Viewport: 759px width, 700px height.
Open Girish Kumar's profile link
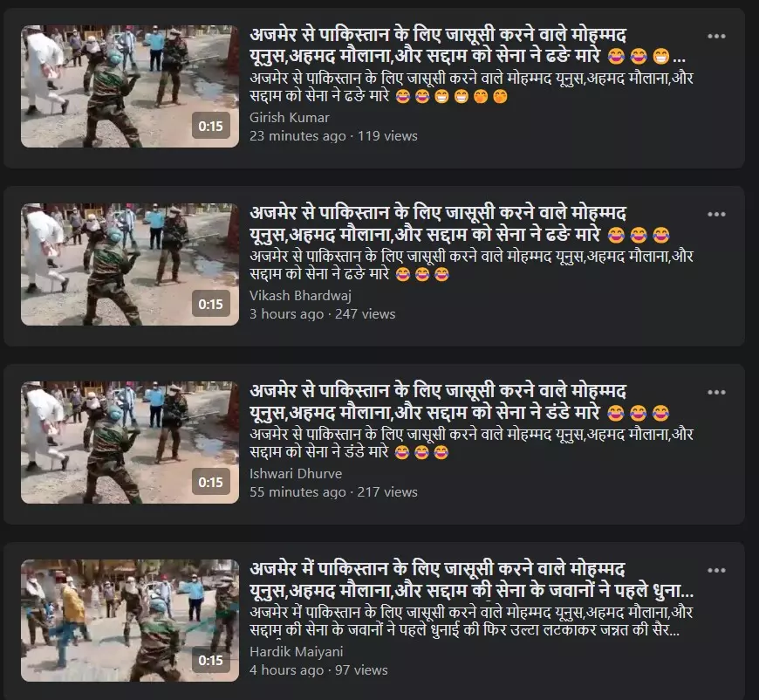click(289, 118)
